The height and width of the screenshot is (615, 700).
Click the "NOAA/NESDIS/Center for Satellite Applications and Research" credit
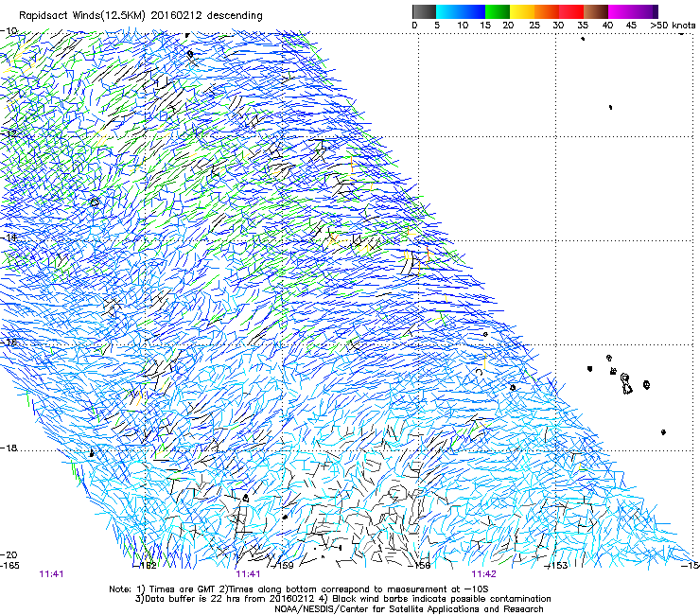[x=409, y=609]
